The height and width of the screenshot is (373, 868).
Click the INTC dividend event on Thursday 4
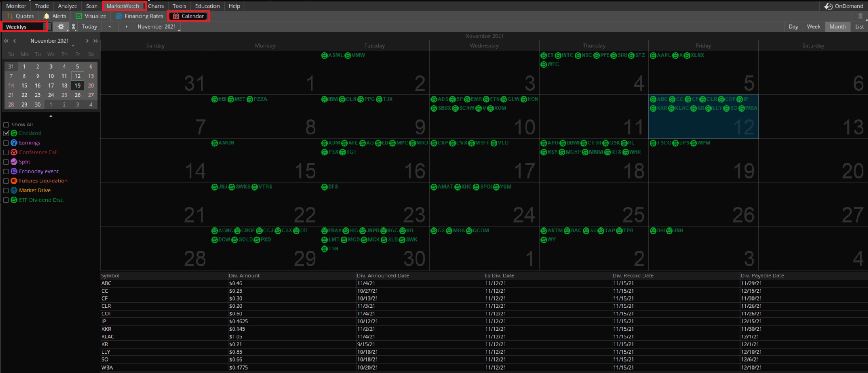point(564,55)
